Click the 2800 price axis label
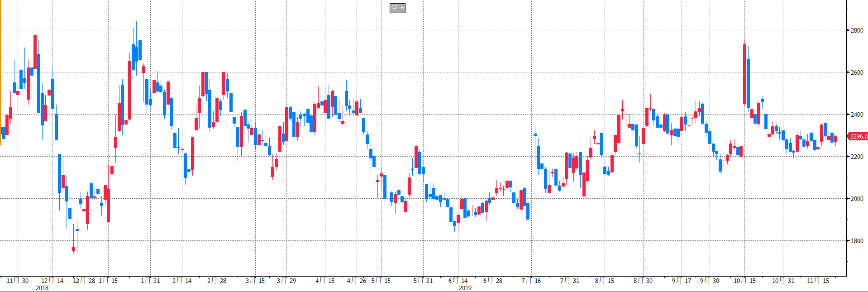Screen dimensions: 868x292 click(x=857, y=30)
